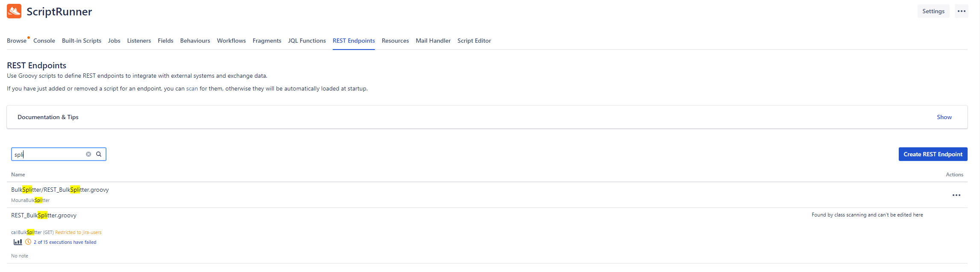Go to the Behaviours tab
This screenshot has height=272, width=980.
click(195, 41)
